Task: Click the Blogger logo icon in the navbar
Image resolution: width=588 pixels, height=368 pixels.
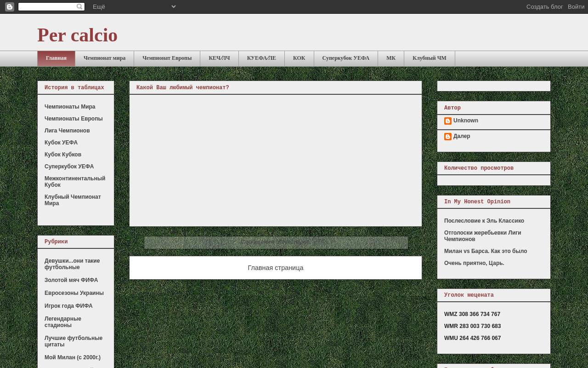Action: pos(9,7)
